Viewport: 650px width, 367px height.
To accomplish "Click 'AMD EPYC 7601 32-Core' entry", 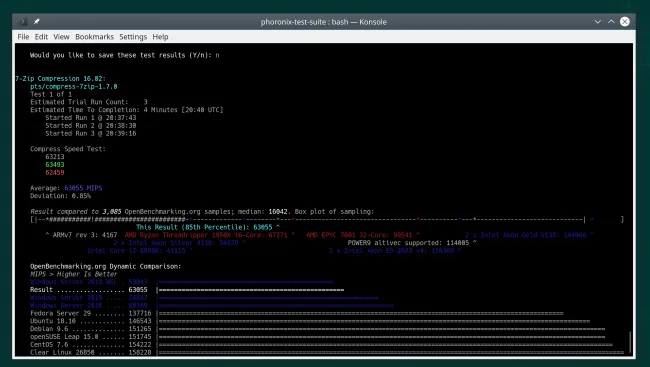I will click(x=363, y=235).
